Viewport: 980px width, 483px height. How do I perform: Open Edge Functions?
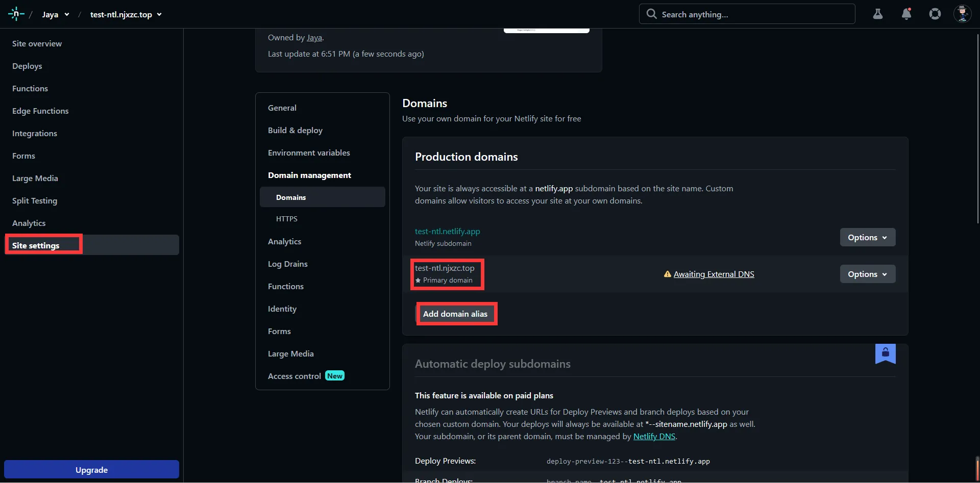(40, 111)
